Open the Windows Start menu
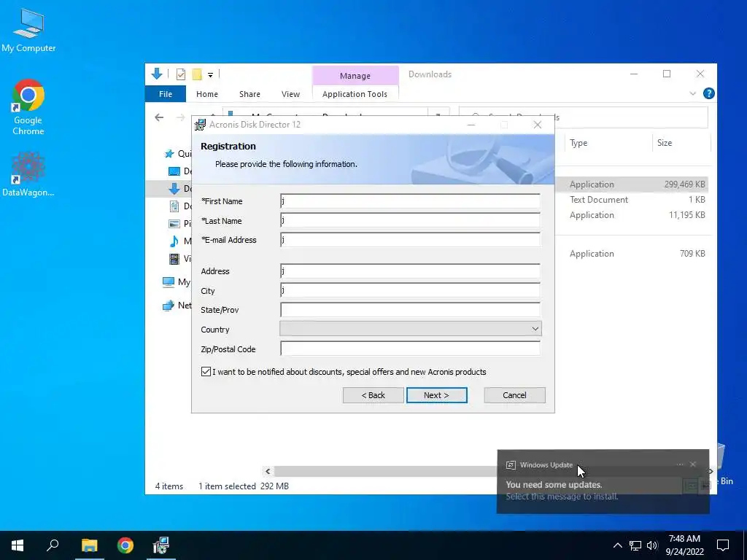Screen dimensions: 747x560 pyautogui.click(x=18, y=545)
